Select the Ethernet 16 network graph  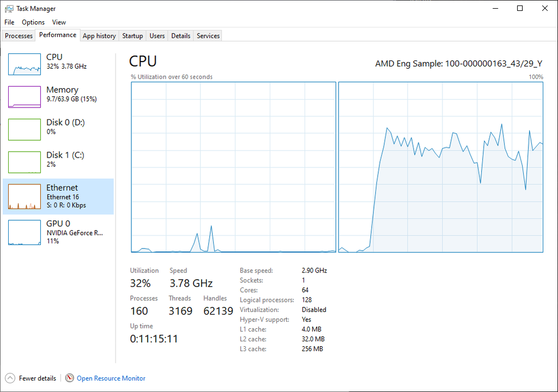(x=25, y=197)
